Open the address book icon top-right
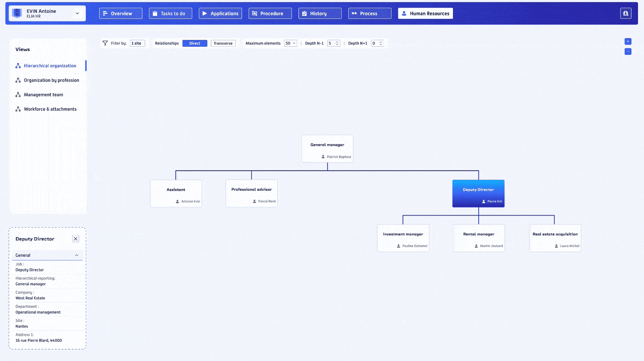This screenshot has height=361, width=644. [626, 13]
